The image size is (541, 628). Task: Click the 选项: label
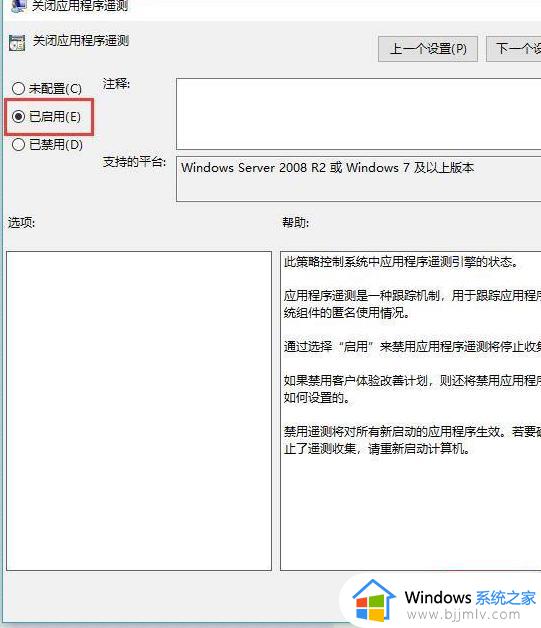[x=22, y=222]
